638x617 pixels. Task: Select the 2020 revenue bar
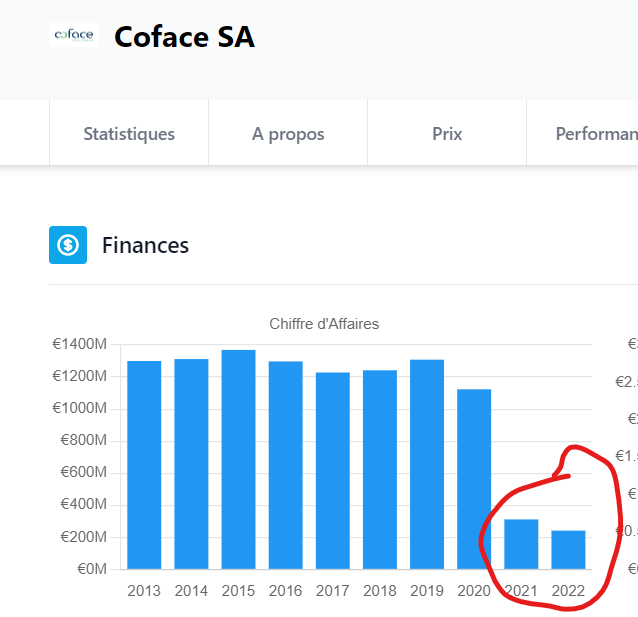pos(474,479)
